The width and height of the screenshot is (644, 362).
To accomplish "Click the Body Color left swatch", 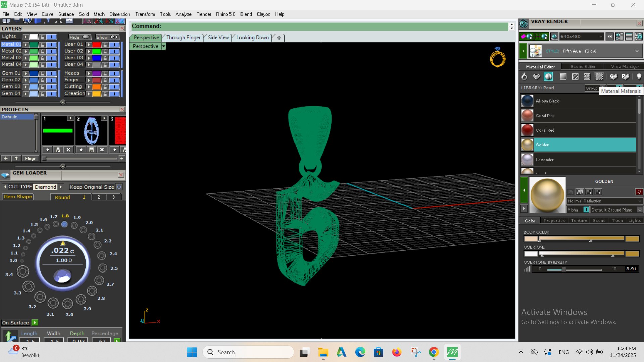I will 531,239.
